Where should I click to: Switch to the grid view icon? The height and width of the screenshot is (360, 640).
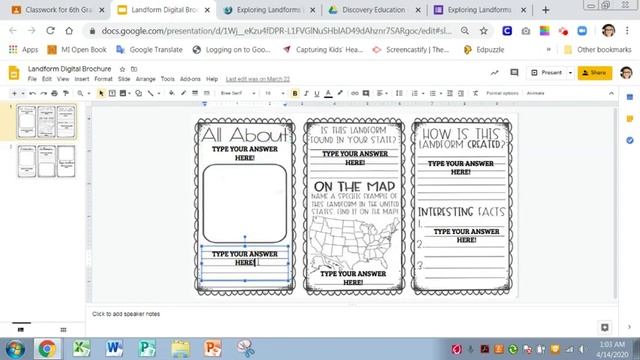click(x=63, y=330)
